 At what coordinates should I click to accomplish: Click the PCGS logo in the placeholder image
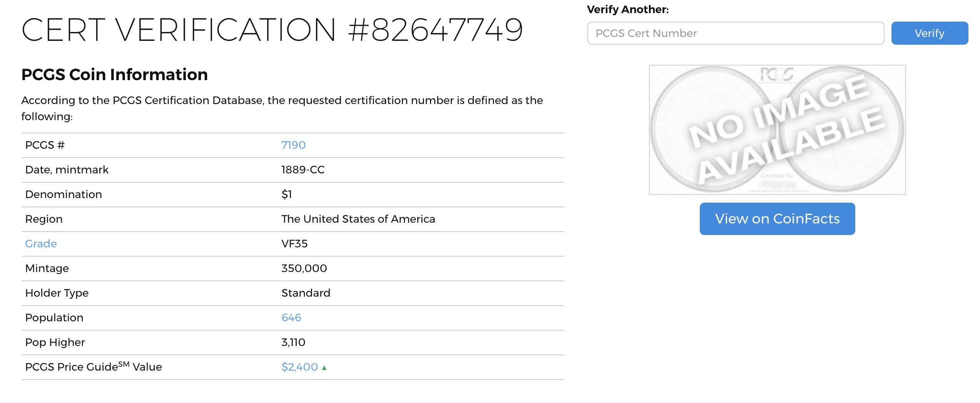point(777,74)
